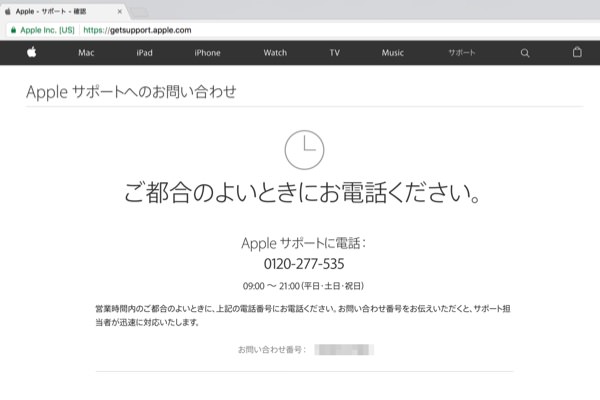
Task: Click the blurred inquiry number value
Action: tap(344, 349)
